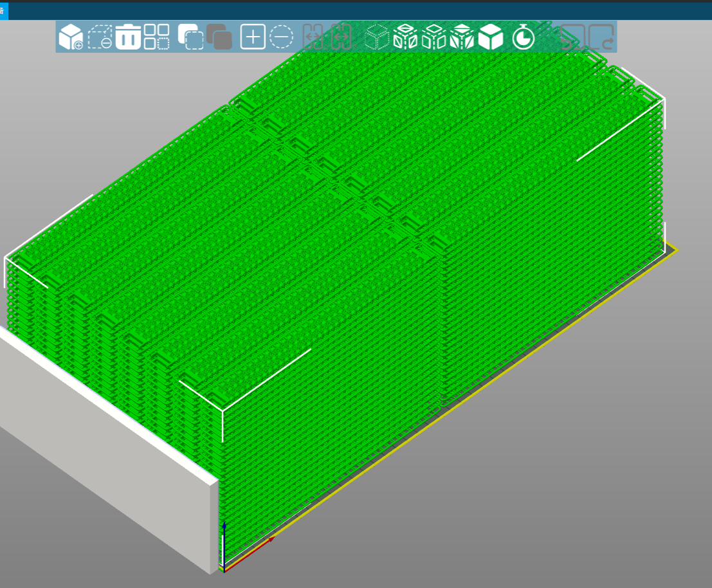Viewport: 712px width, 588px height.
Task: Click the Copy overlapping-squares icon
Action: coord(191,37)
